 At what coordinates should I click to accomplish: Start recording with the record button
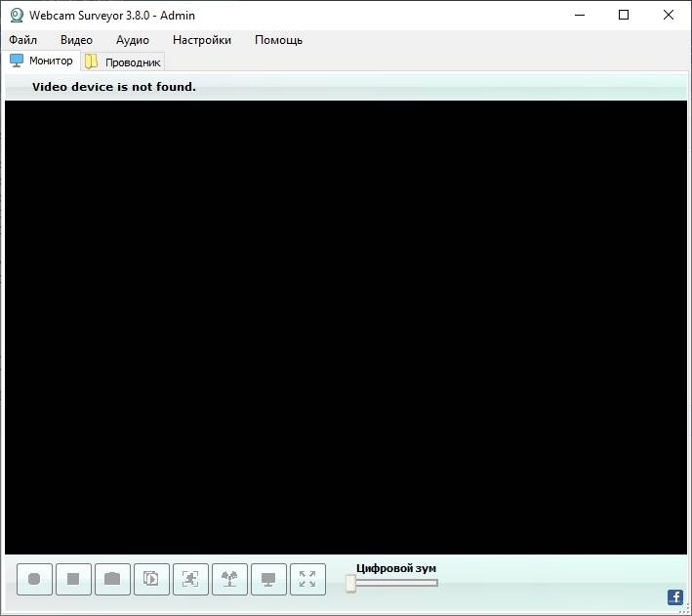tap(34, 579)
